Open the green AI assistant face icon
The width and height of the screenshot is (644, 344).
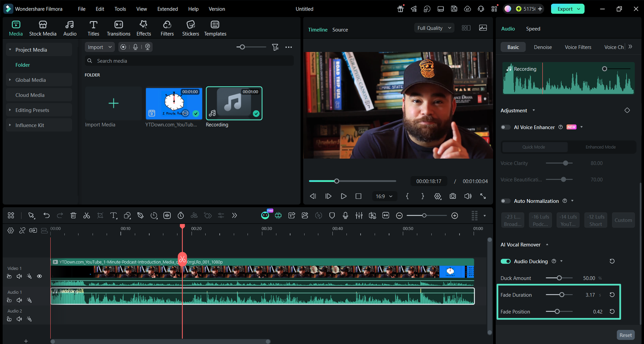pos(265,215)
